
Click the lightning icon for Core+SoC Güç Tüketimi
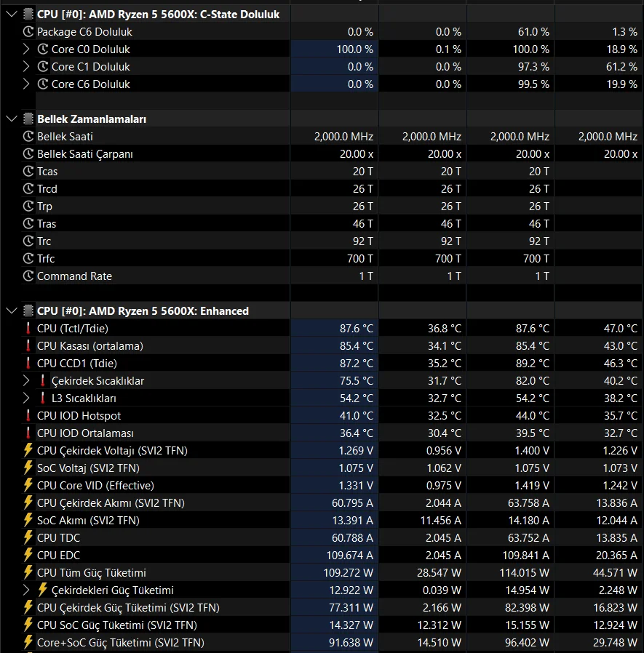click(x=28, y=642)
